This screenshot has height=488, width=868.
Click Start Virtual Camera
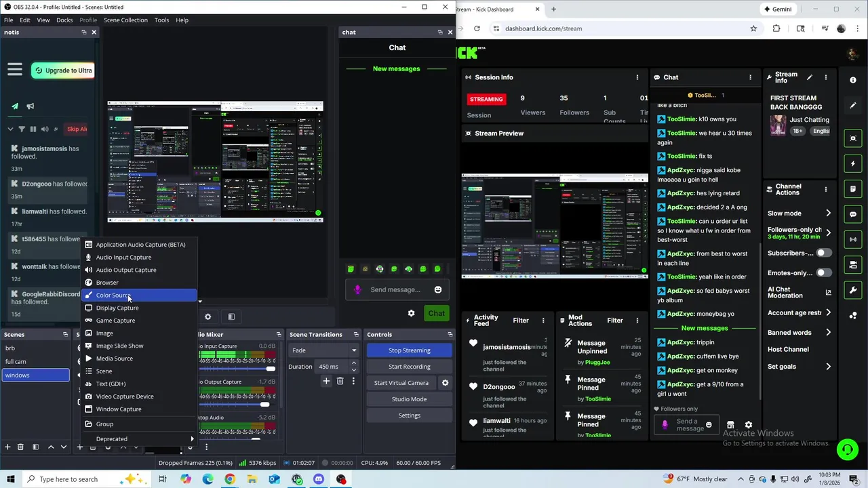point(401,383)
